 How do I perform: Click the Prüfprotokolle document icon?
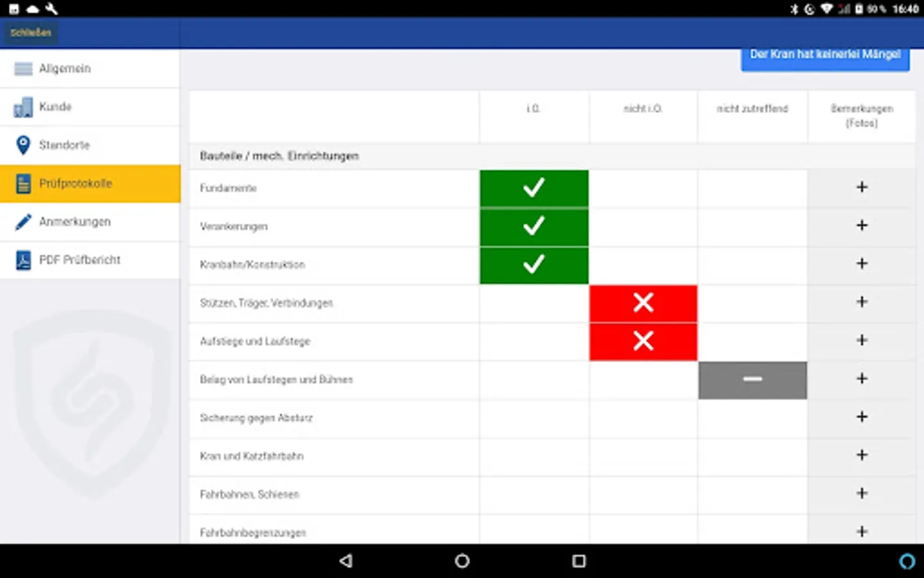click(x=23, y=184)
